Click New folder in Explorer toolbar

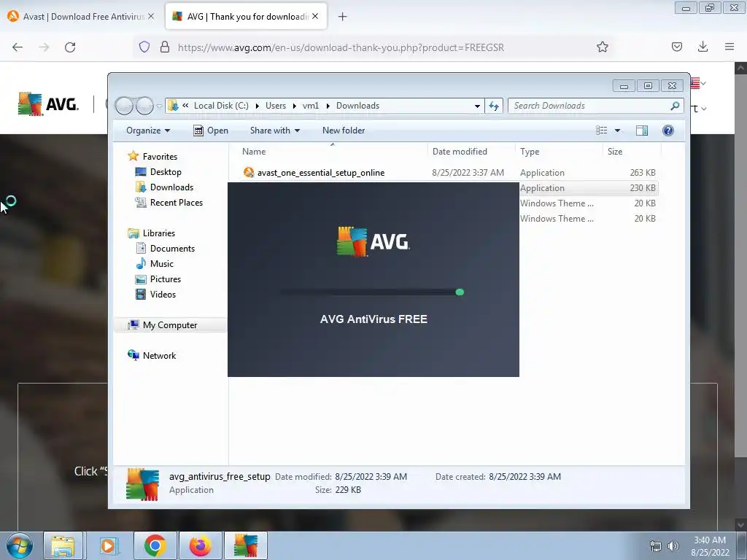tap(344, 131)
